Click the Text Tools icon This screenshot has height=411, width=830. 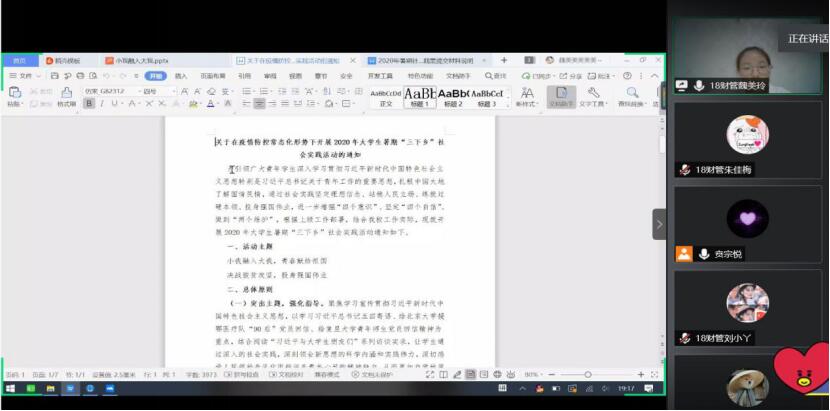pos(593,97)
